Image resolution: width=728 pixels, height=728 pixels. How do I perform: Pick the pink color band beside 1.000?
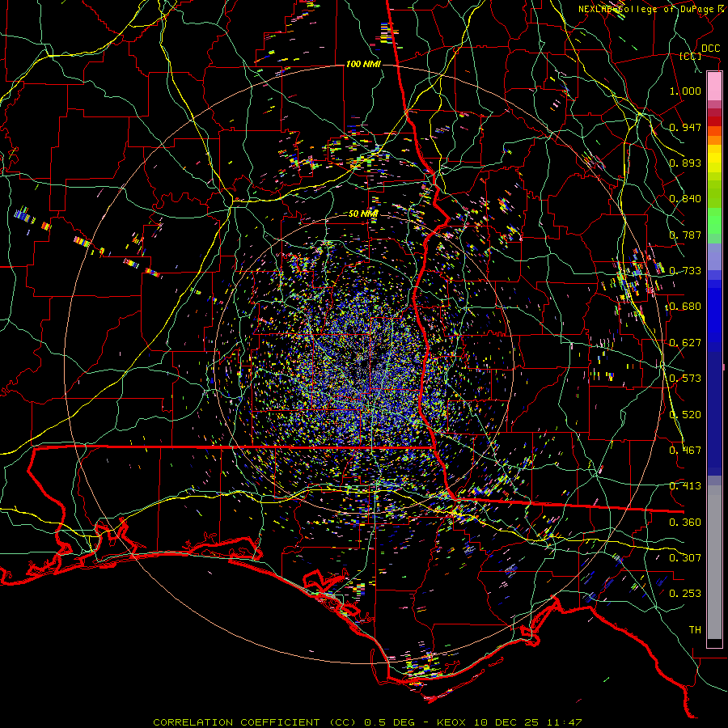tap(714, 87)
